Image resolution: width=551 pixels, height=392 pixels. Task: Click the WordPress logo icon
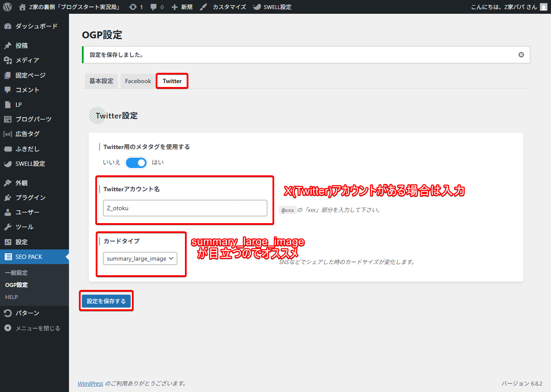(x=7, y=7)
